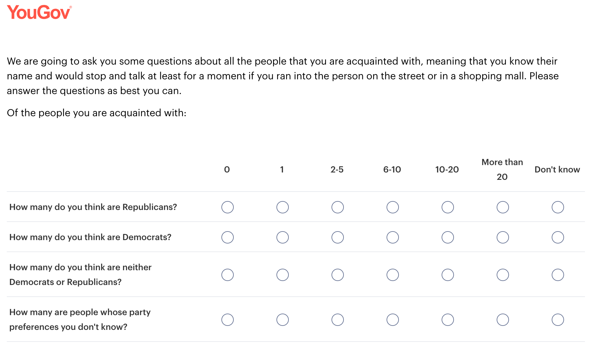Select 0 for neither Democrats or Republicans
The image size is (612, 364).
pos(228,275)
